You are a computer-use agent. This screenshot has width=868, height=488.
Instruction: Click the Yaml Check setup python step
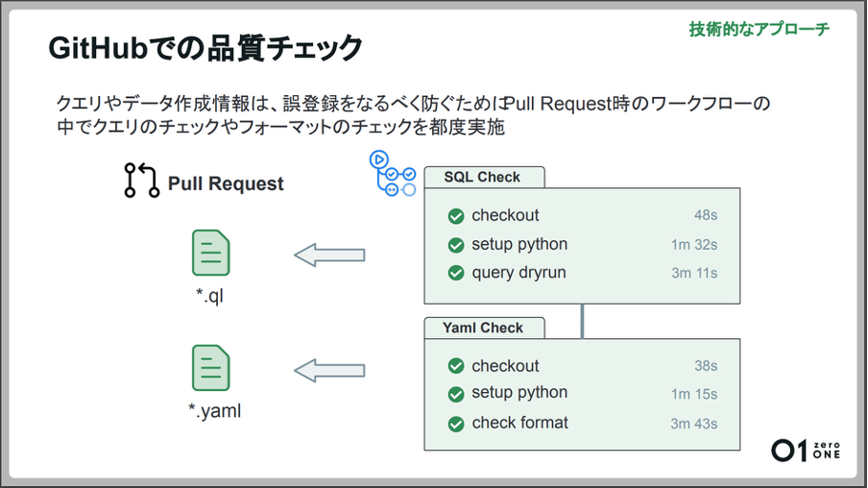[518, 393]
